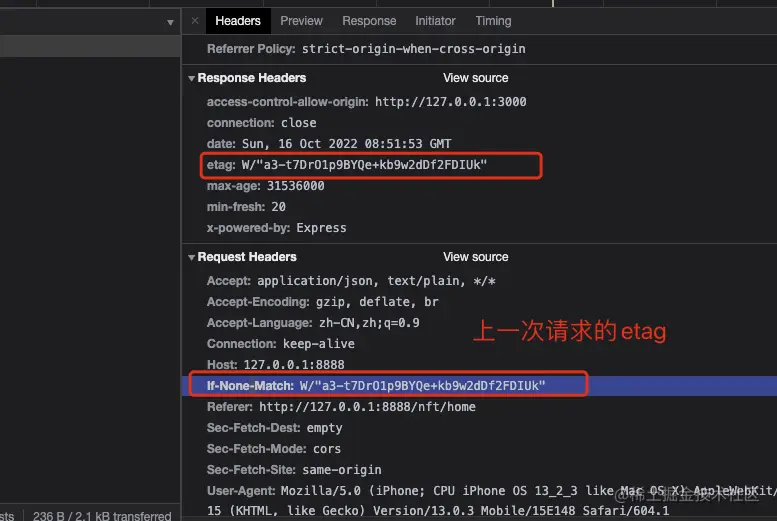
Task: View source of Request Headers
Action: [x=476, y=257]
